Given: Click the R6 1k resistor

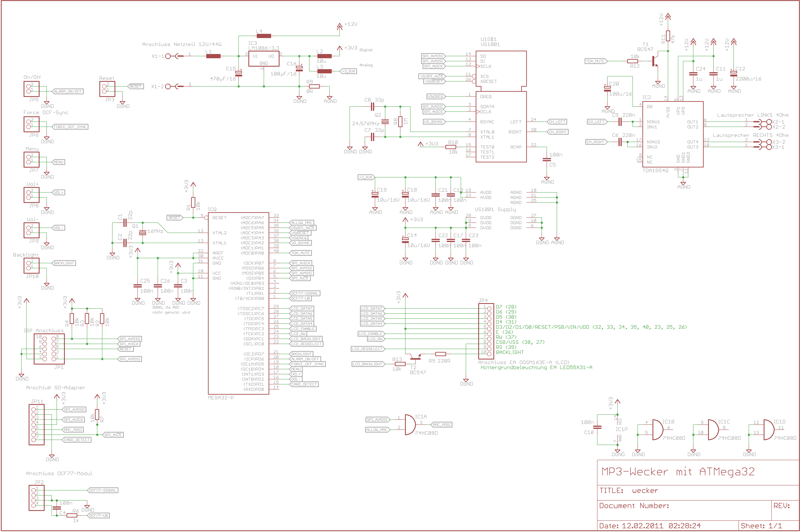Looking at the screenshot, I should tap(72, 515).
